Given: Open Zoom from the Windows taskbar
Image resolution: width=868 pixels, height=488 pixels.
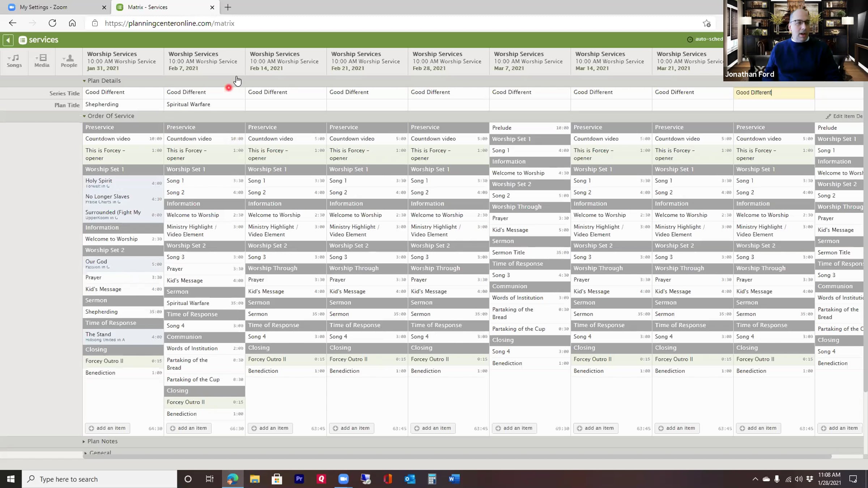Looking at the screenshot, I should tap(343, 479).
